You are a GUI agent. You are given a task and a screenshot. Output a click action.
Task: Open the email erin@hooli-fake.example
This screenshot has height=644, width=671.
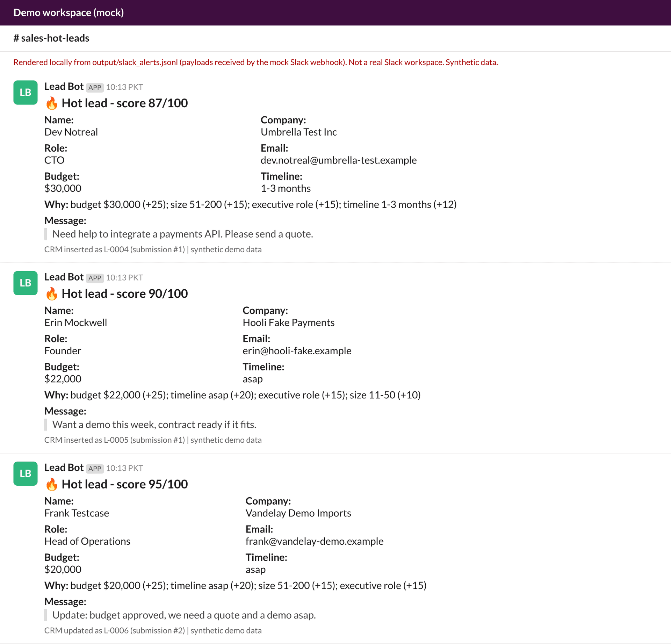click(297, 350)
